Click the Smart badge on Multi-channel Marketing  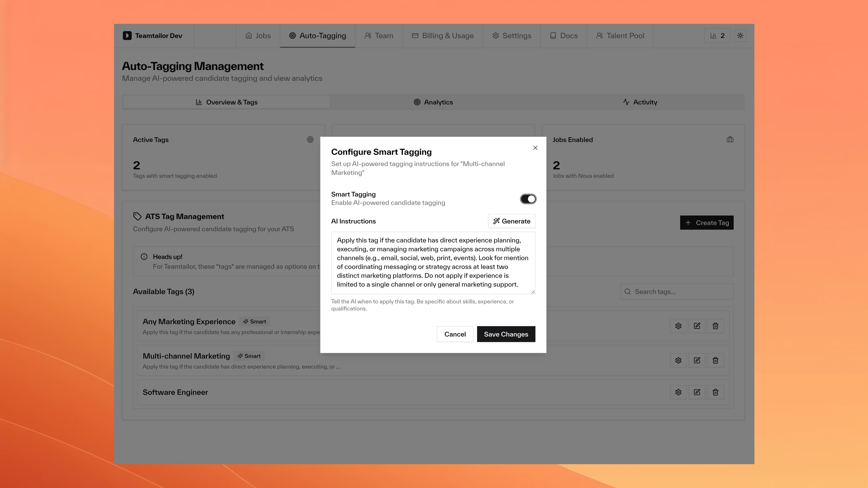click(249, 356)
